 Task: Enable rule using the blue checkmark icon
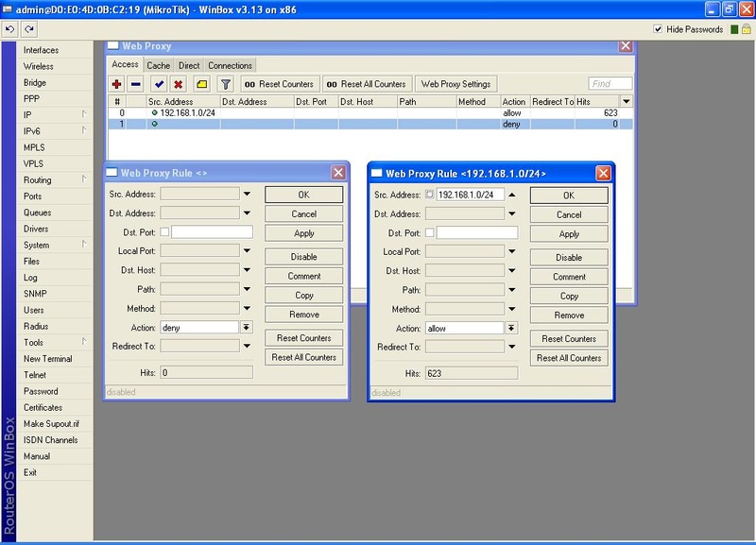[159, 84]
